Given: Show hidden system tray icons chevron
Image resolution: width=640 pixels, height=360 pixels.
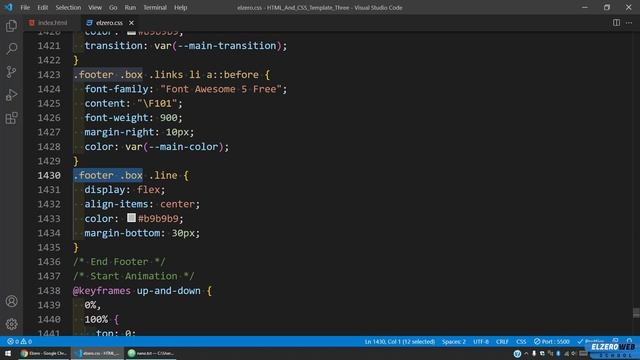Looking at the screenshot, I should click(x=526, y=353).
